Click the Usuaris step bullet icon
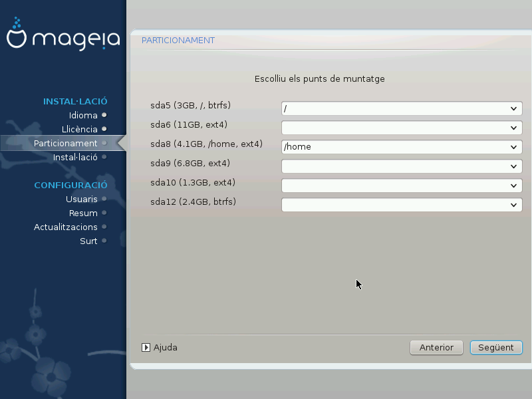Image resolution: width=532 pixels, height=399 pixels. (x=104, y=199)
